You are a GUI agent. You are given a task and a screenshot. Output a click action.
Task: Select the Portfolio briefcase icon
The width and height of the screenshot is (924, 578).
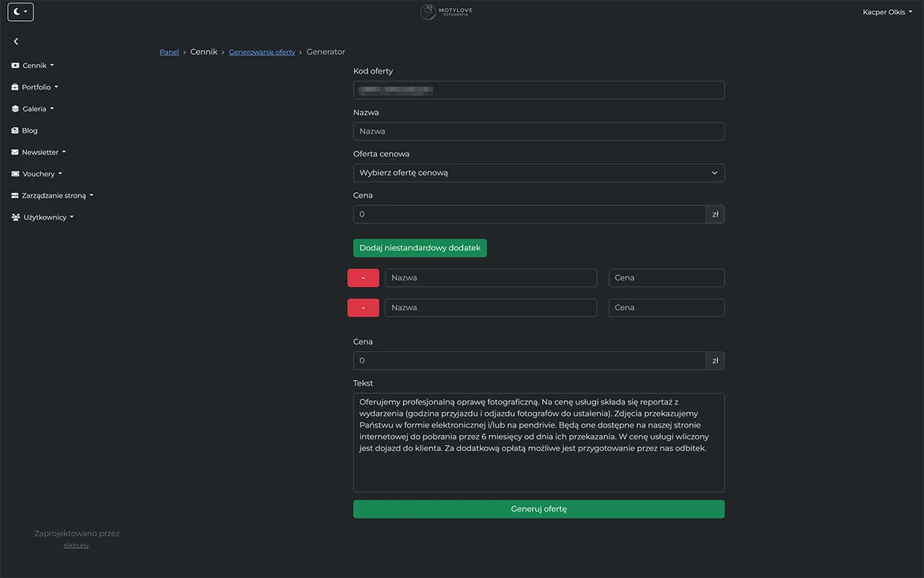14,87
